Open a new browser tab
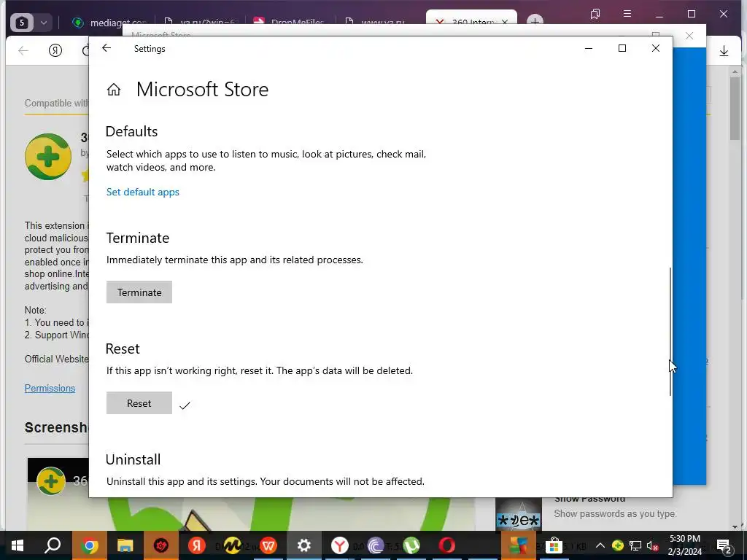 535,22
